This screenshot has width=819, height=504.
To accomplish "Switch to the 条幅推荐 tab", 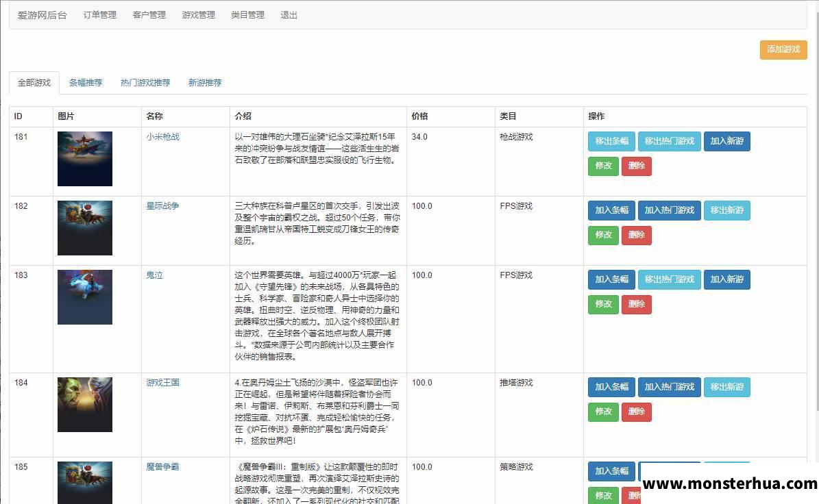I will click(86, 82).
